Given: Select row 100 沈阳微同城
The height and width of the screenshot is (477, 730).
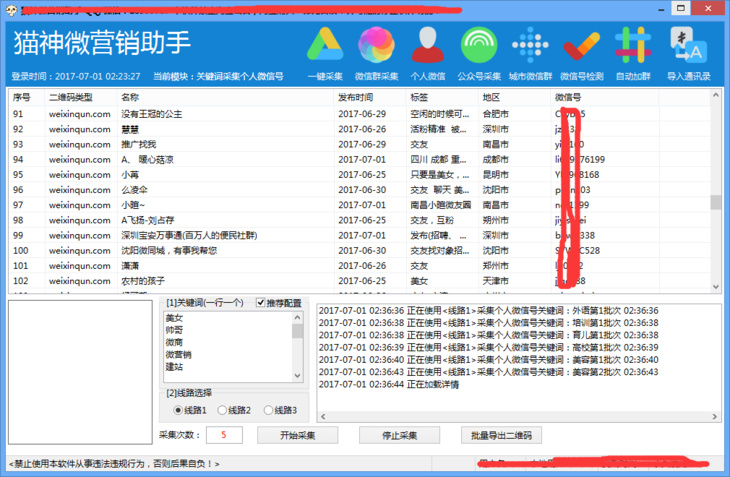Looking at the screenshot, I should 358,250.
